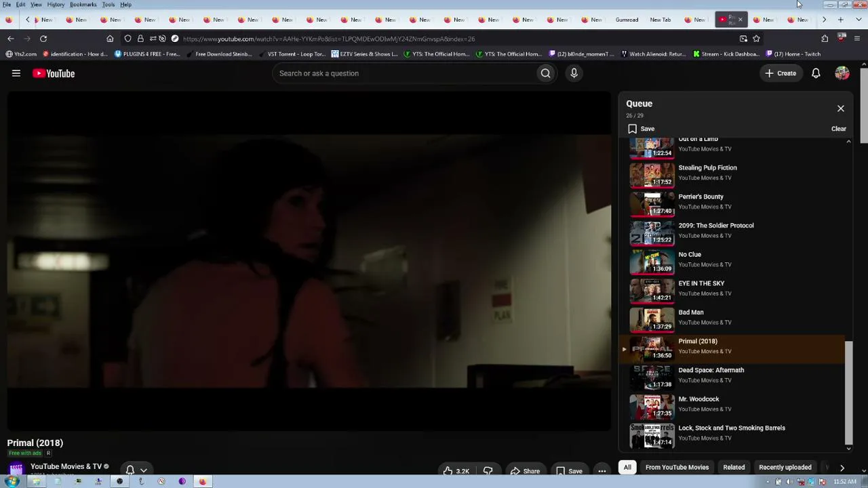Open the Help menu

tap(126, 5)
